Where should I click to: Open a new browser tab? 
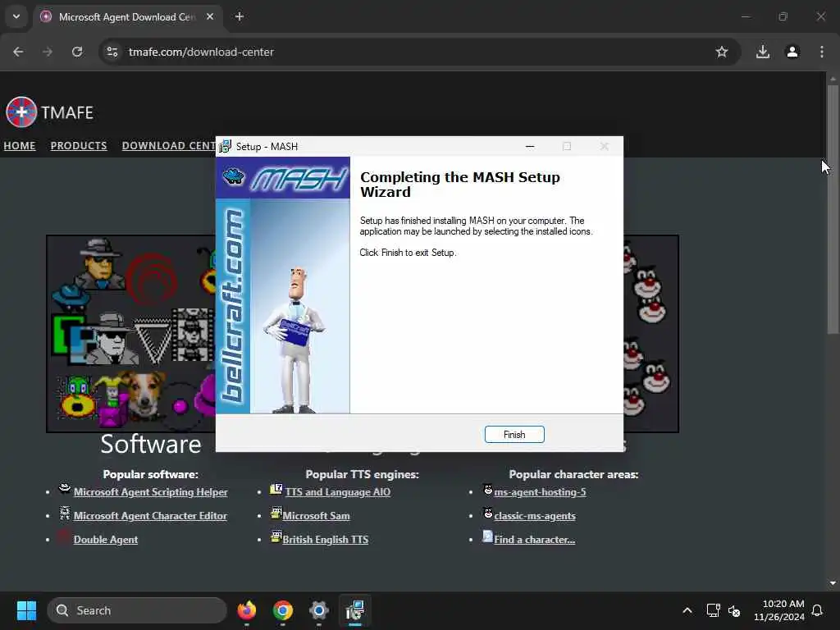(x=240, y=16)
